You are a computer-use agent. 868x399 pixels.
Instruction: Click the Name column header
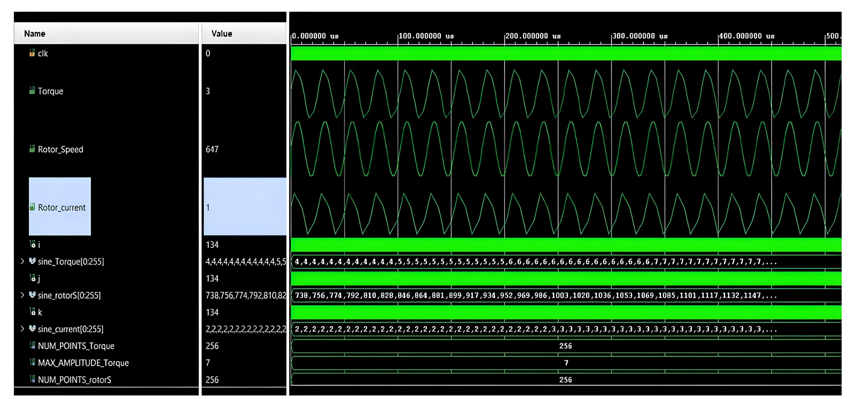[35, 33]
